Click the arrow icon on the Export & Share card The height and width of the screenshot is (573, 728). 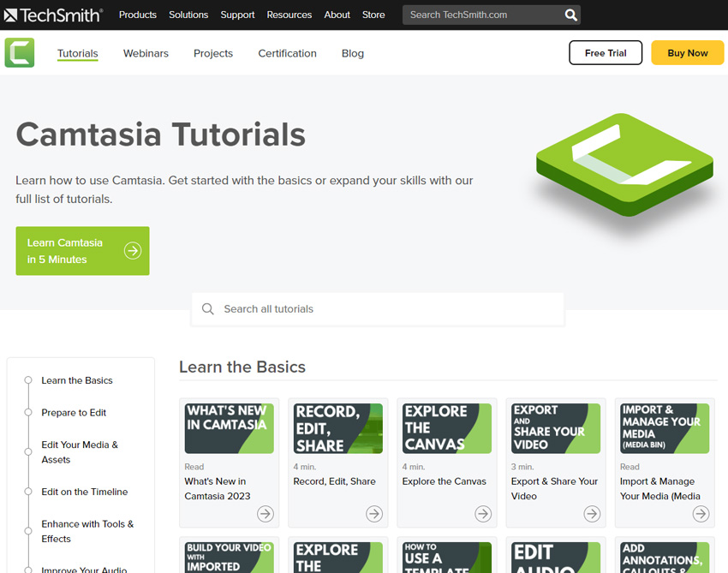[x=592, y=514]
